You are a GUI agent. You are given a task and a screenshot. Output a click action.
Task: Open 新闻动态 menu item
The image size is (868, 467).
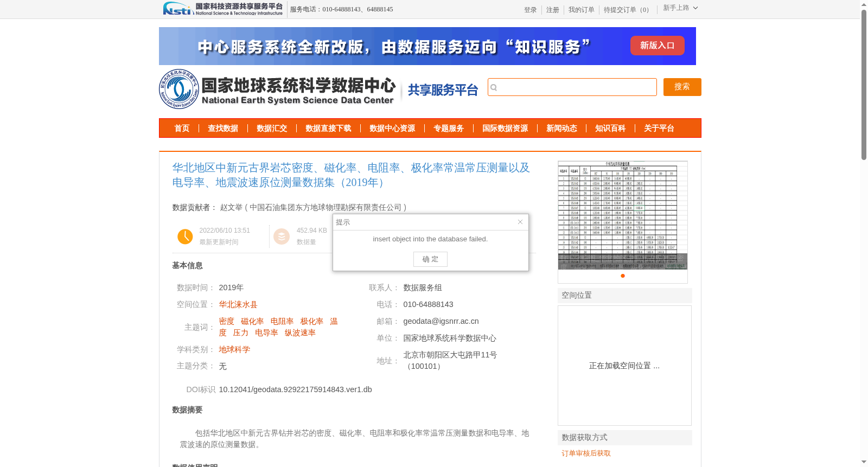(x=561, y=129)
